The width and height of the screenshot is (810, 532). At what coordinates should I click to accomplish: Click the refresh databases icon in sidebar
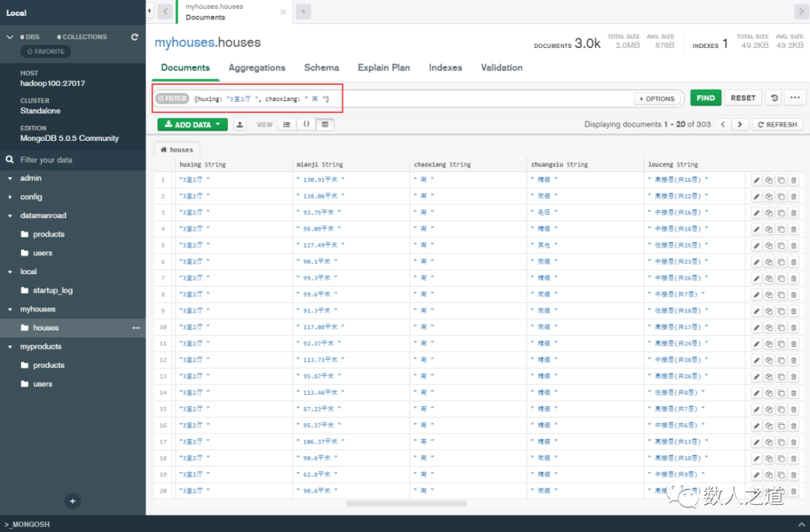point(134,36)
